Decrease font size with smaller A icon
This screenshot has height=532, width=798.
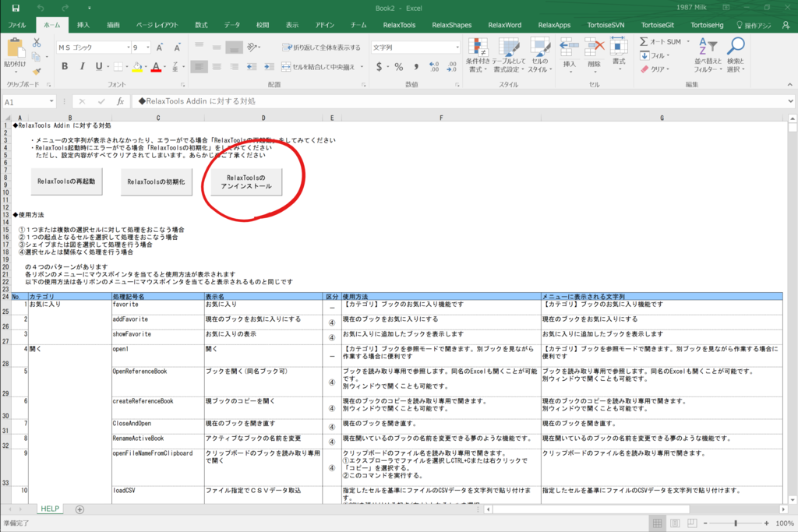coord(177,48)
